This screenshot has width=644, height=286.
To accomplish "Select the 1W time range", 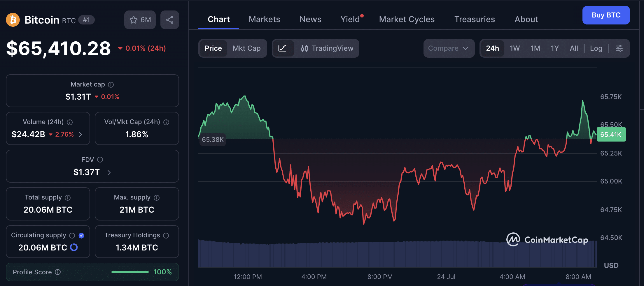I will tap(515, 48).
